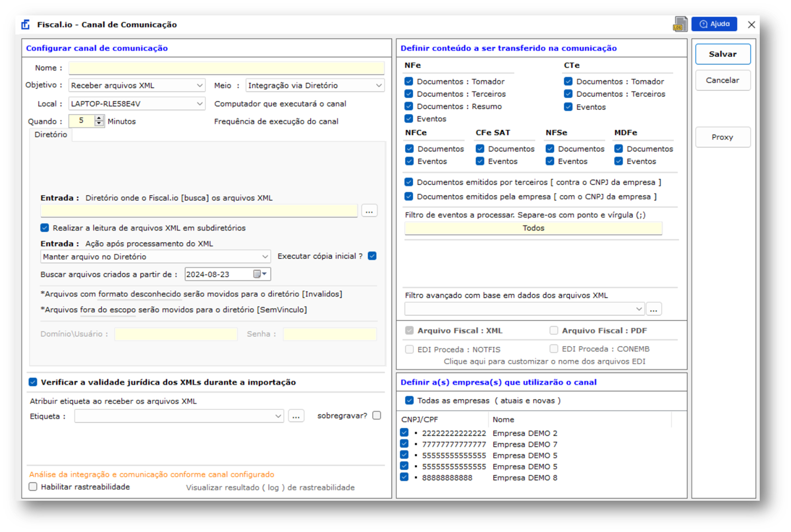The height and width of the screenshot is (532, 791).
Task: Check the sobregravar checkbox
Action: click(377, 415)
